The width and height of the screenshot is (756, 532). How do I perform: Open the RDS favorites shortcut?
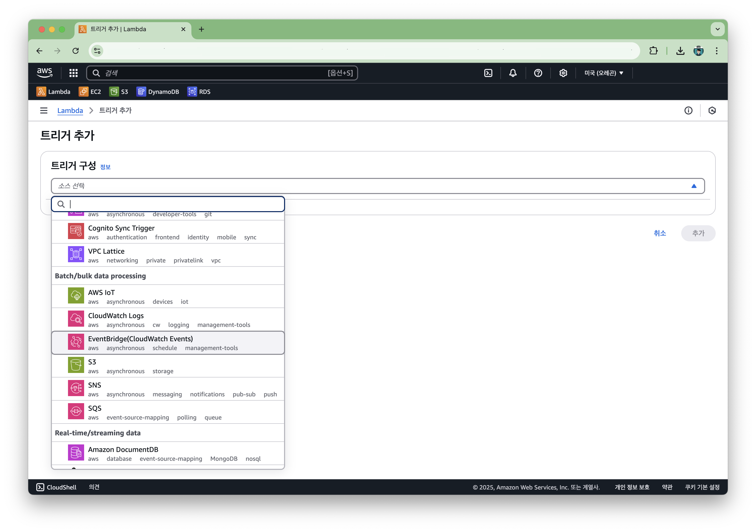click(199, 92)
